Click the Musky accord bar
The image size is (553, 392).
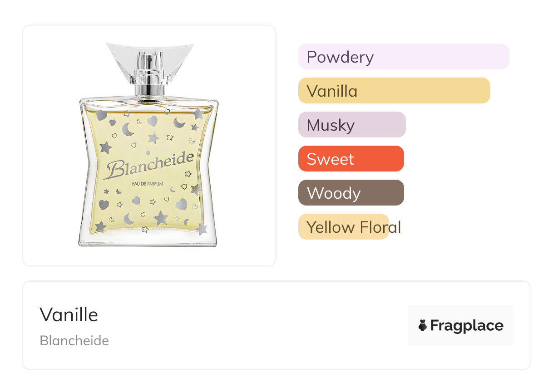coord(352,125)
